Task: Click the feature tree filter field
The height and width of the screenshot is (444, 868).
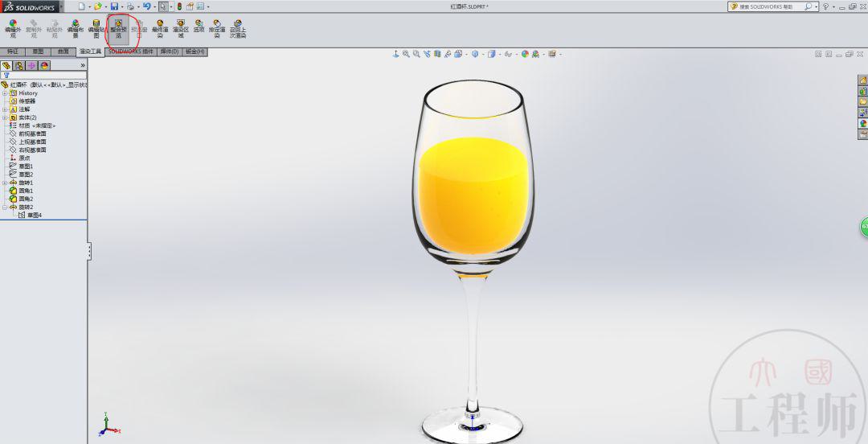Action: [43, 75]
